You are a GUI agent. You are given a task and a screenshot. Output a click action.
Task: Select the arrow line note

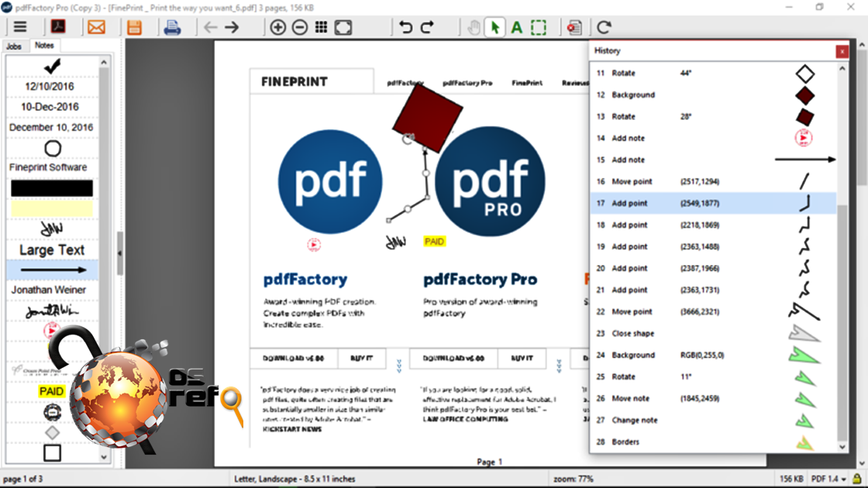(x=53, y=270)
